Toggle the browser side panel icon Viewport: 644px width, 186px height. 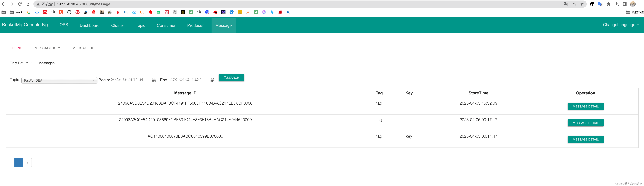point(624,4)
